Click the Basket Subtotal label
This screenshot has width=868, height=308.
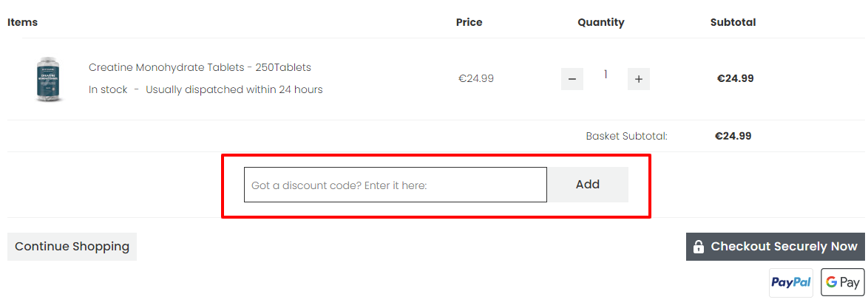pyautogui.click(x=626, y=136)
